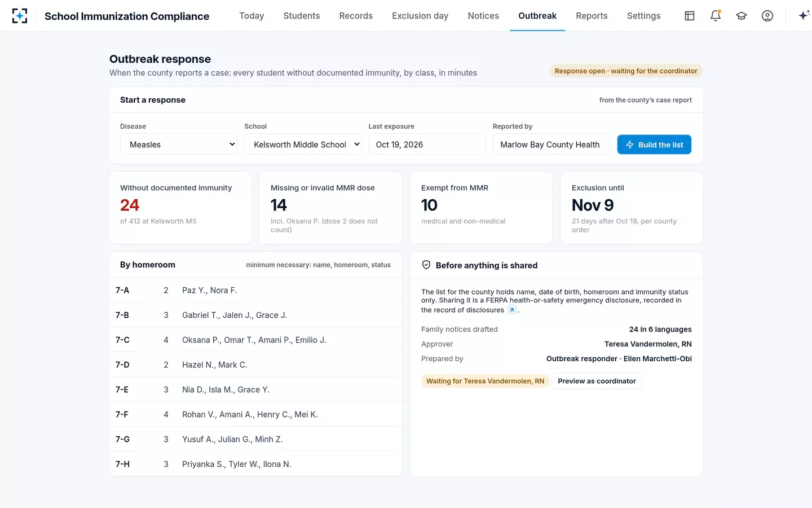Select the Exclusion day tab
Viewport: 812px width, 508px height.
click(x=420, y=16)
